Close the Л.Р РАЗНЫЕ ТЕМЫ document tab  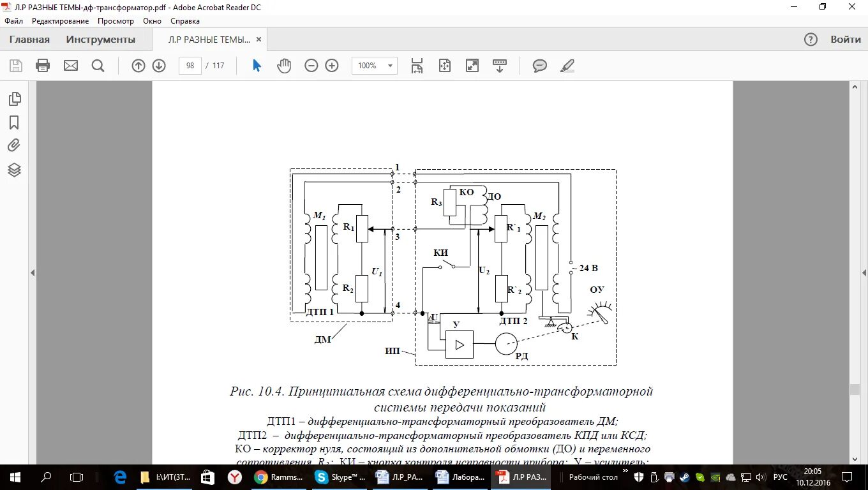tap(258, 40)
